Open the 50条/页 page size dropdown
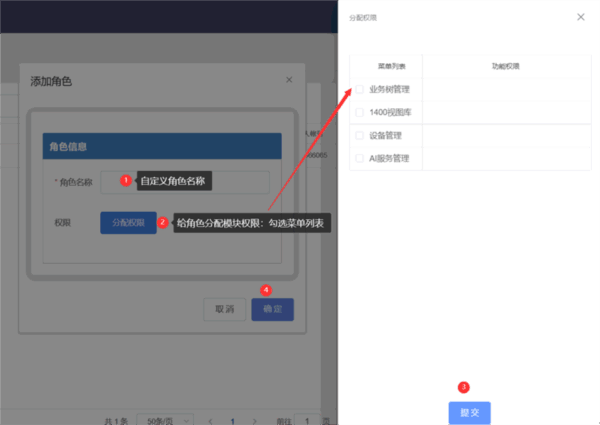This screenshot has width=600, height=425. 162,422
